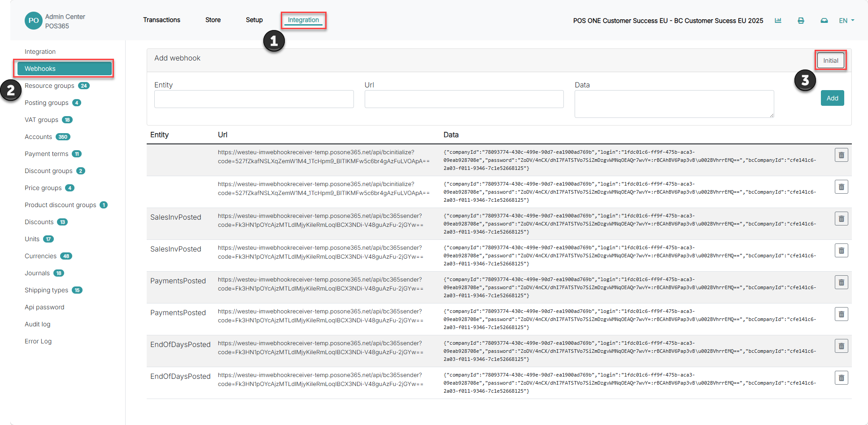
Task: Open Audit log in sidebar
Action: (x=37, y=324)
